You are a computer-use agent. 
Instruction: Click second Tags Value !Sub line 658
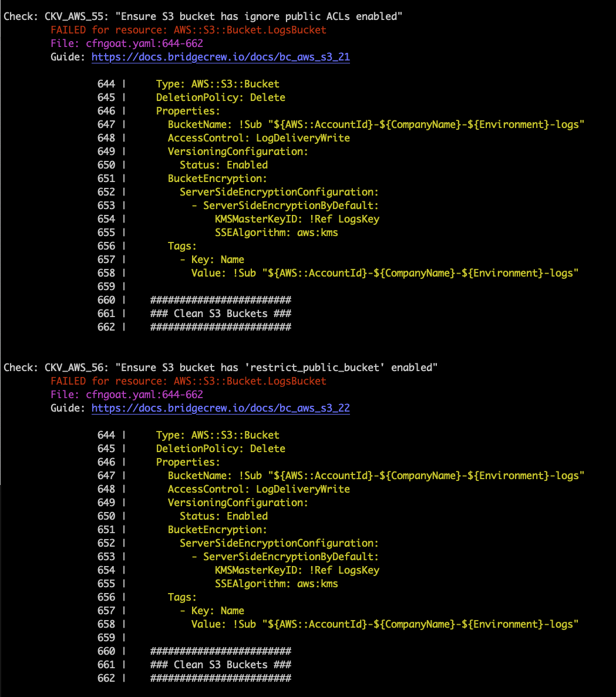[x=385, y=624]
